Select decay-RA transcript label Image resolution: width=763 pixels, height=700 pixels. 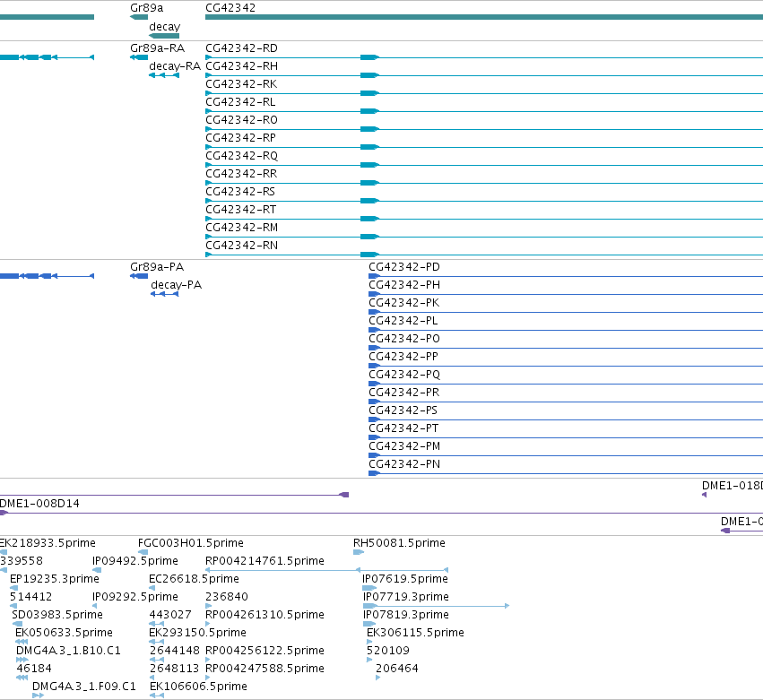(175, 66)
